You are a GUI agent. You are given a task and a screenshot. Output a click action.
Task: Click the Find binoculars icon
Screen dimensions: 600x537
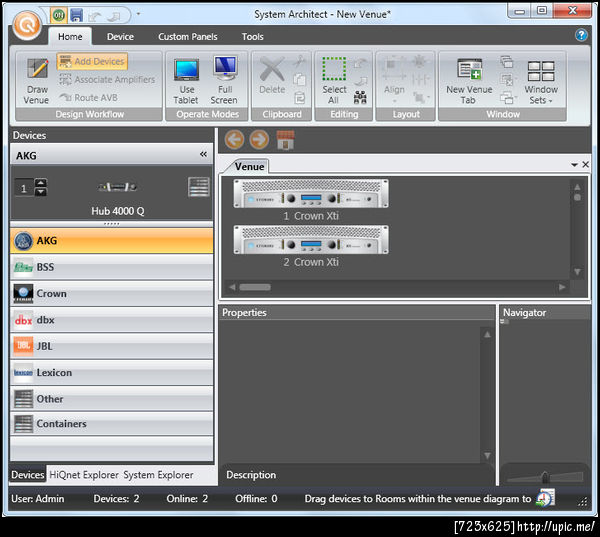coord(360,98)
